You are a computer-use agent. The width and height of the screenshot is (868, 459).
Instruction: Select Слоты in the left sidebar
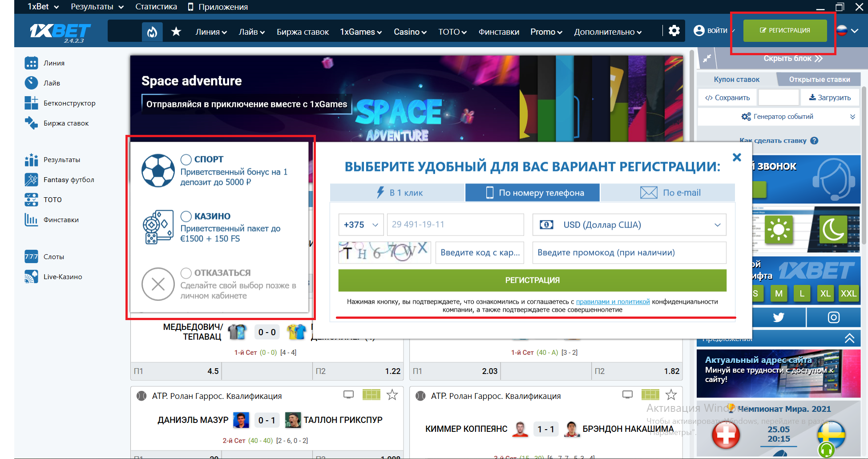point(54,256)
